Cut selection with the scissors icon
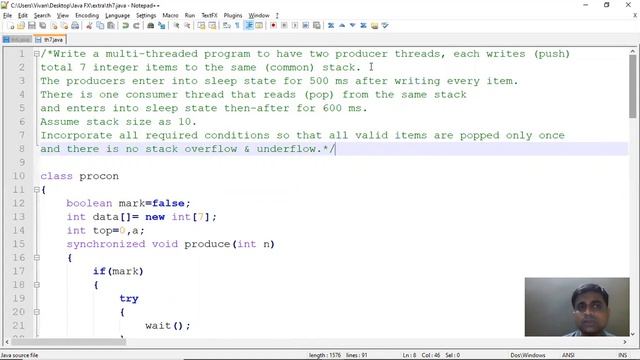This screenshot has width=640, height=360. (89, 26)
